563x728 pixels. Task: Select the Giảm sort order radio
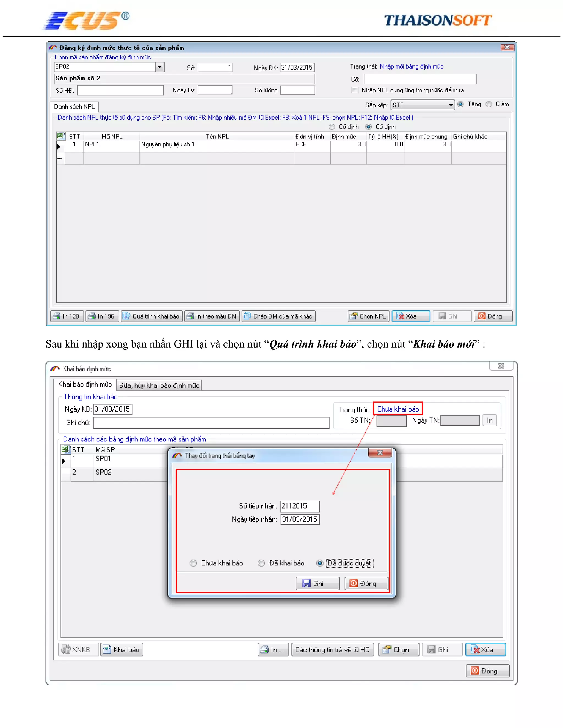489,104
